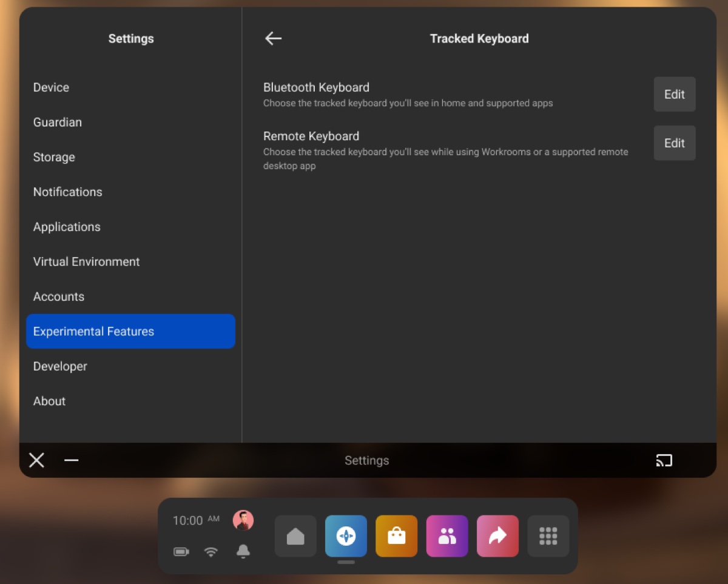The image size is (728, 584).
Task: Open the notifications bell icon
Action: click(x=243, y=552)
